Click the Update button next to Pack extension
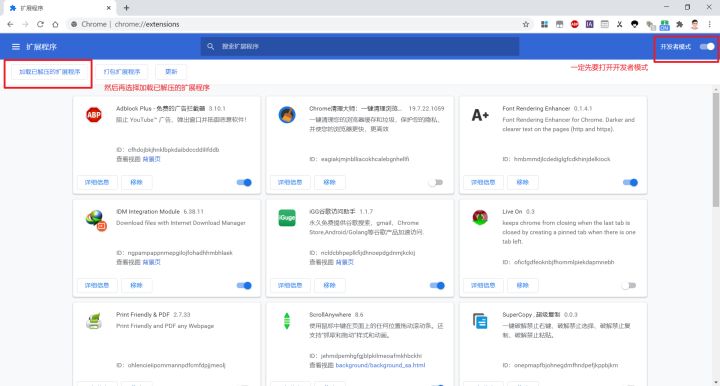This screenshot has width=720, height=386. pos(171,72)
